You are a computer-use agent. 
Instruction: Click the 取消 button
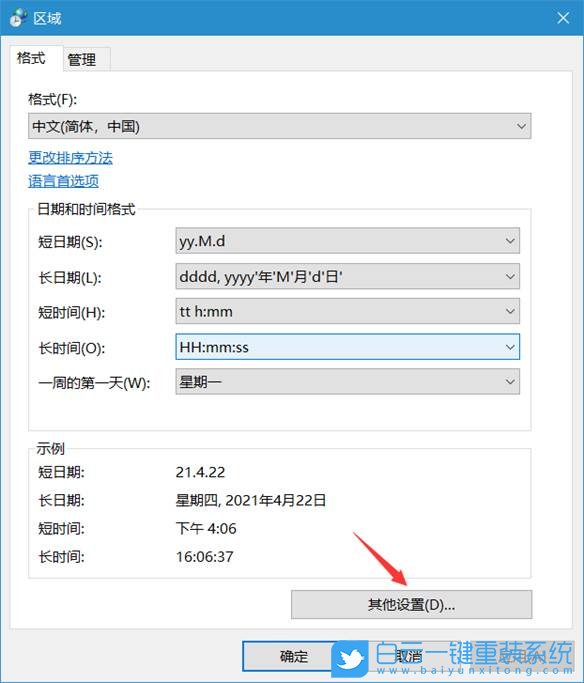point(409,656)
